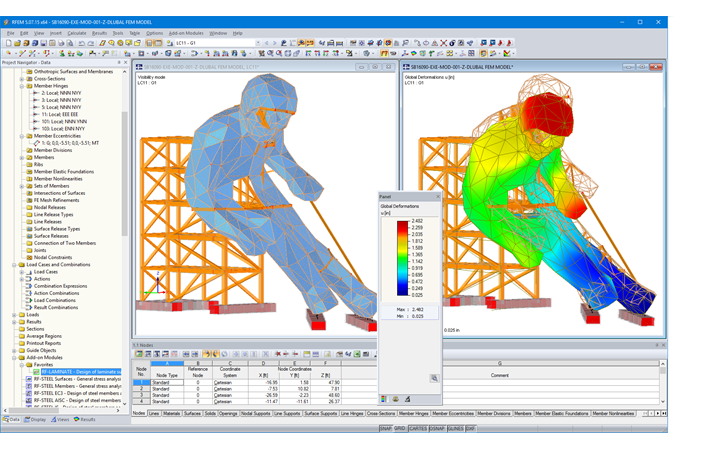Open the Data tab in navigator
Image resolution: width=720 pixels, height=450 pixels.
tap(11, 420)
